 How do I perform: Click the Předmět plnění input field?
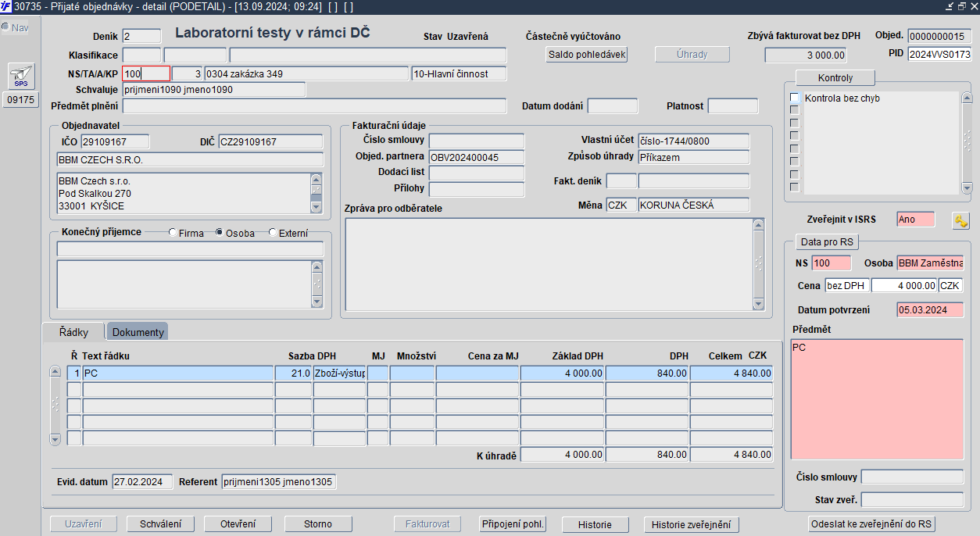point(314,106)
